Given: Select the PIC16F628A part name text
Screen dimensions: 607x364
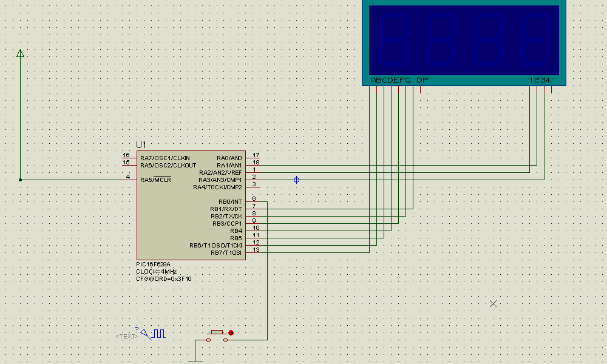Looking at the screenshot, I should 153,265.
